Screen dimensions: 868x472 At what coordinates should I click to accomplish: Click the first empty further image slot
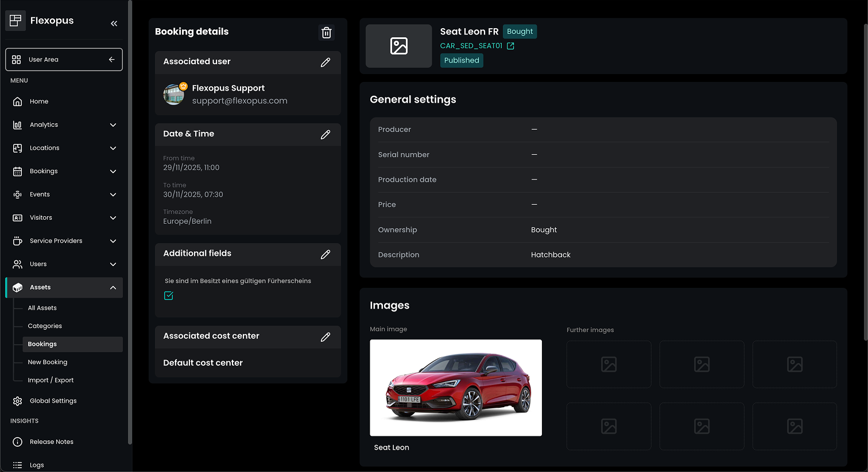(609, 364)
